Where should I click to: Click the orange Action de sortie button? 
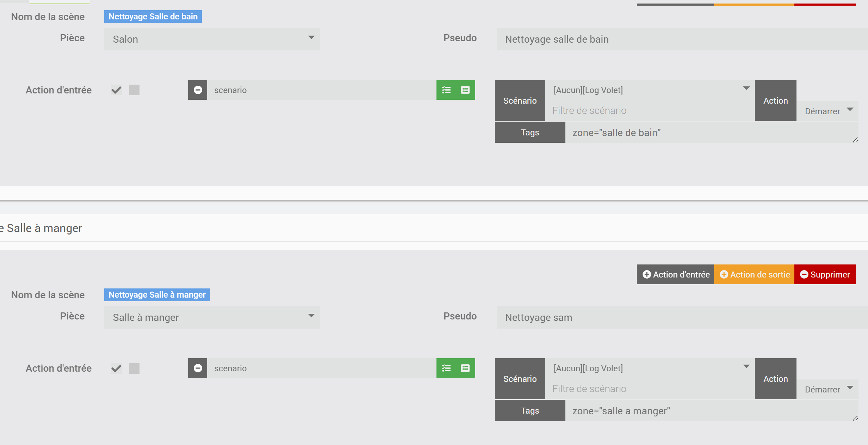[x=754, y=274]
